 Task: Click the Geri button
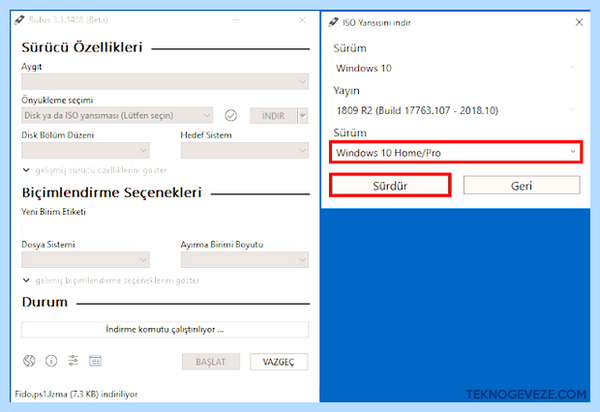[x=522, y=186]
